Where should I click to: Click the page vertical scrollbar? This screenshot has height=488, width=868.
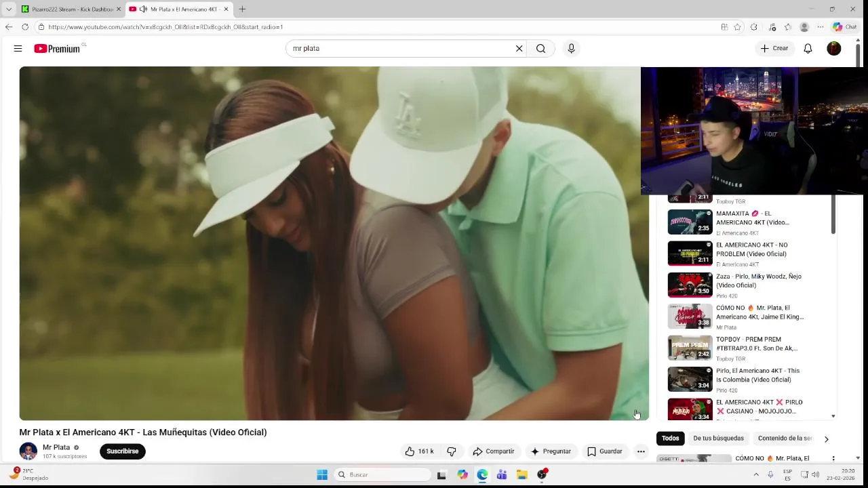tap(858, 54)
